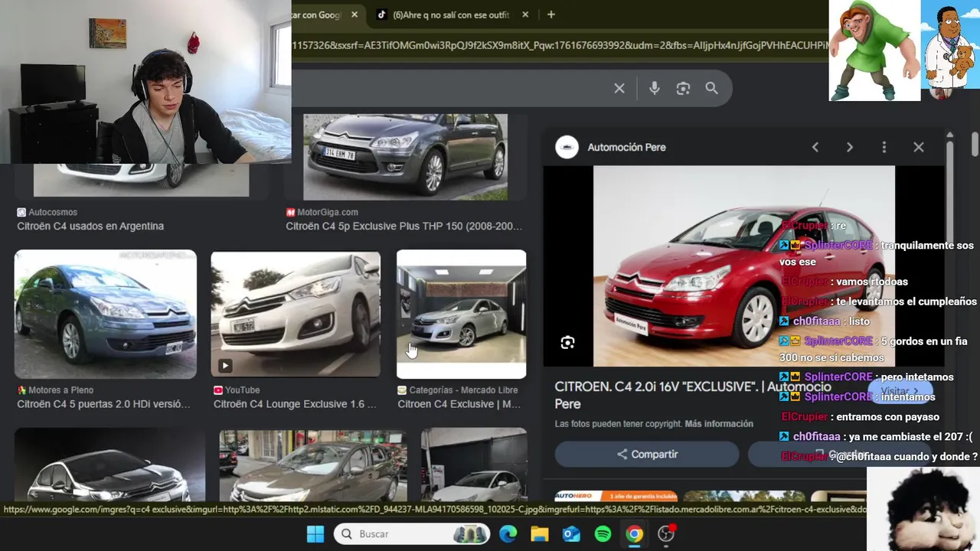Select the Motores a Pleno grey C4 thumbnail
Screen dimensions: 980x551
tap(106, 315)
